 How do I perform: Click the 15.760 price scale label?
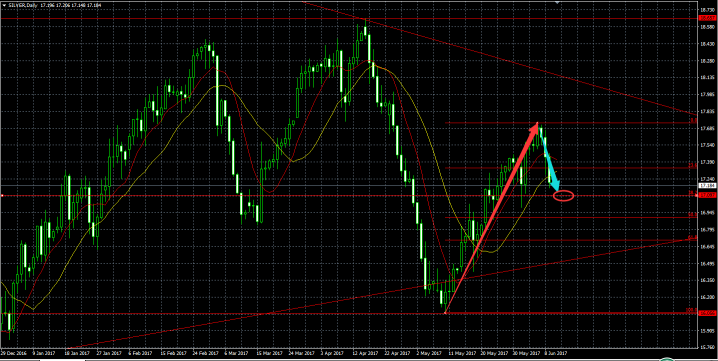coord(707,347)
